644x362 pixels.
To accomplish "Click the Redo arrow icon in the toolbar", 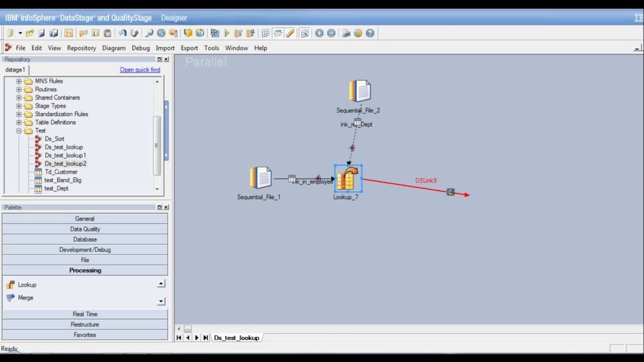I will [134, 33].
